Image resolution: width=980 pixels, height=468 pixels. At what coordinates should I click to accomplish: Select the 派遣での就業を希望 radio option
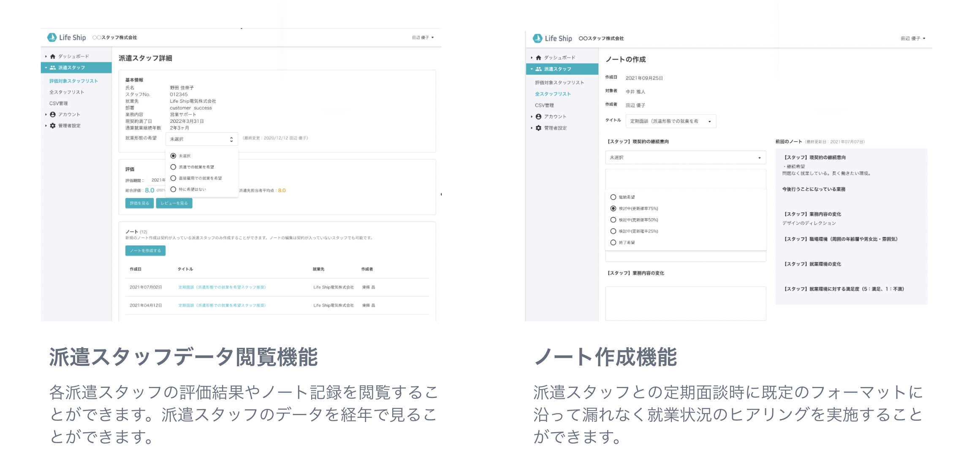click(173, 167)
